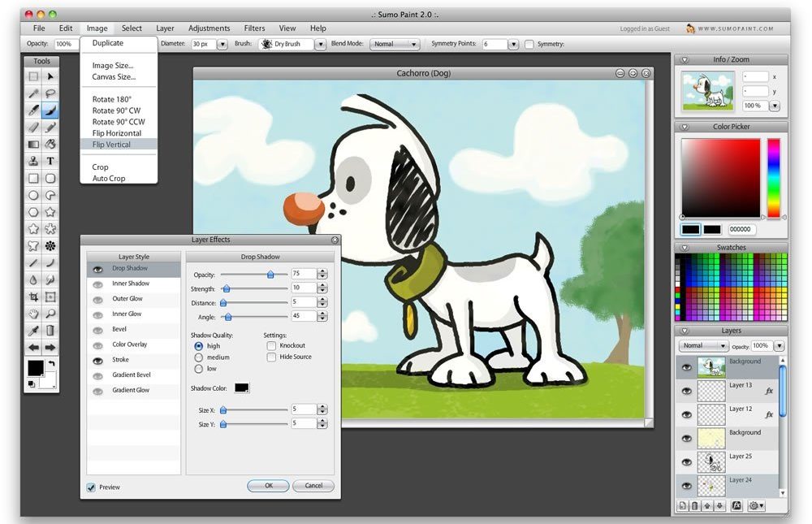Select the Text tool
This screenshot has height=524, width=812.
(x=50, y=161)
